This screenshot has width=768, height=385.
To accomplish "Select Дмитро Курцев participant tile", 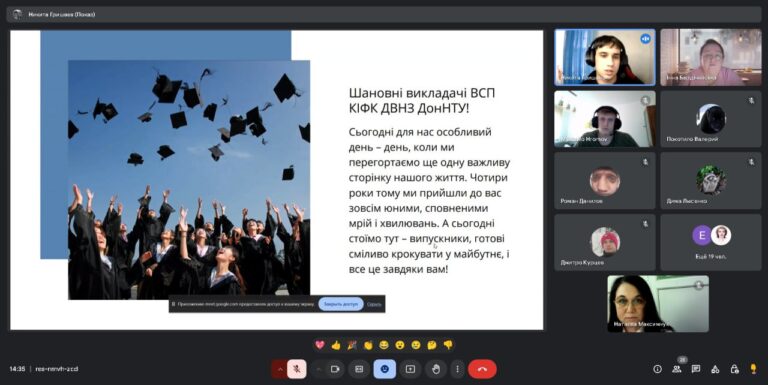I will pos(605,242).
